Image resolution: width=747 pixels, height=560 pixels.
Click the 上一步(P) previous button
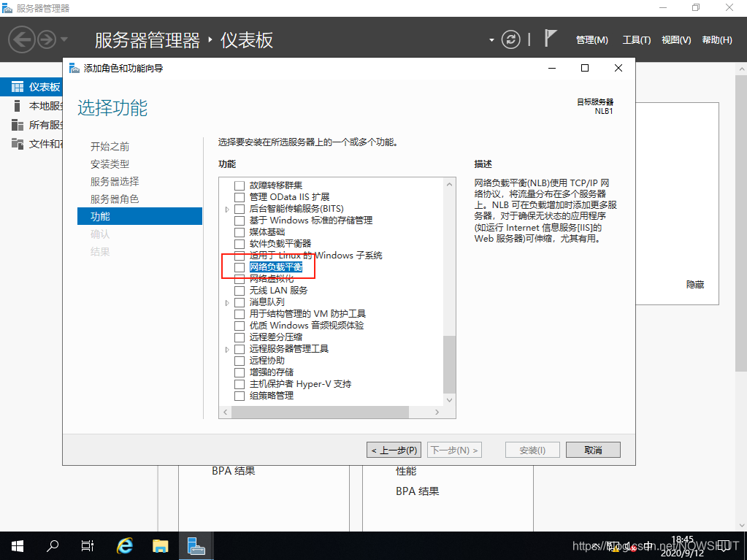click(x=394, y=450)
